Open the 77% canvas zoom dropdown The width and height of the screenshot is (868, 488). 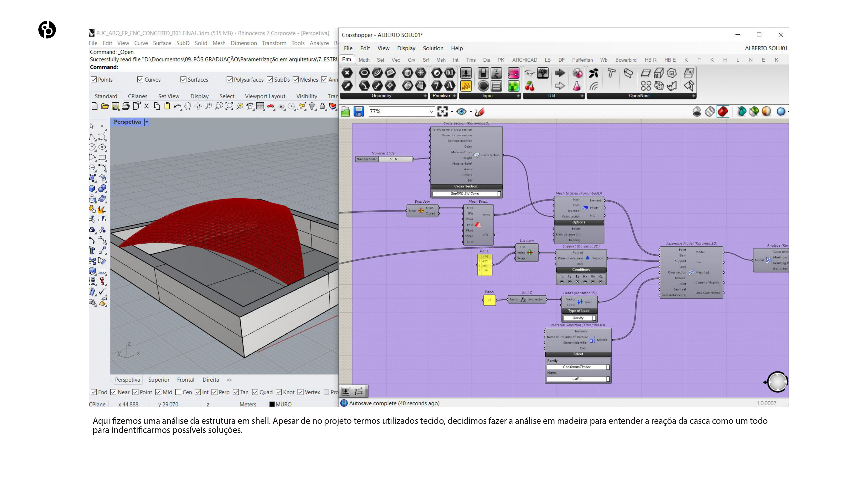[x=431, y=111]
